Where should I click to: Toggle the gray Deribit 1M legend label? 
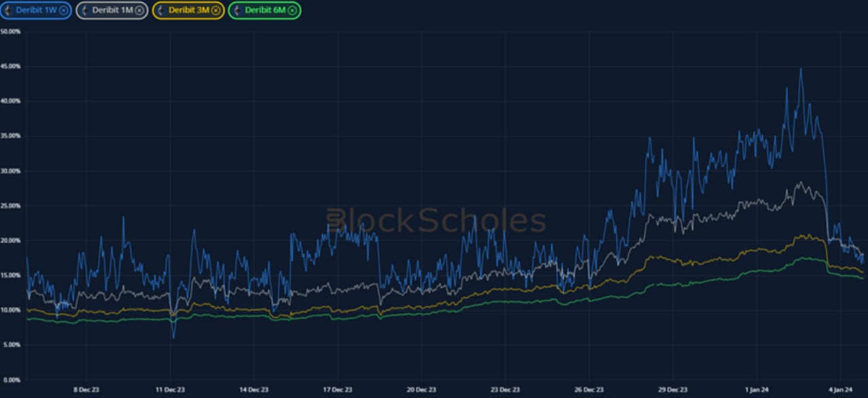pyautogui.click(x=113, y=10)
